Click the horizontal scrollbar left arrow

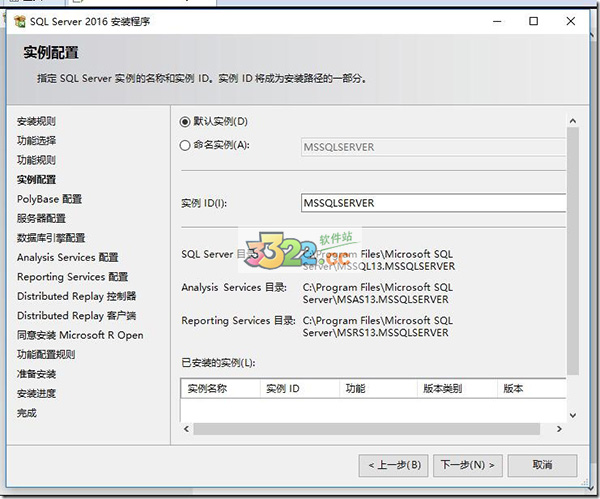(x=186, y=429)
